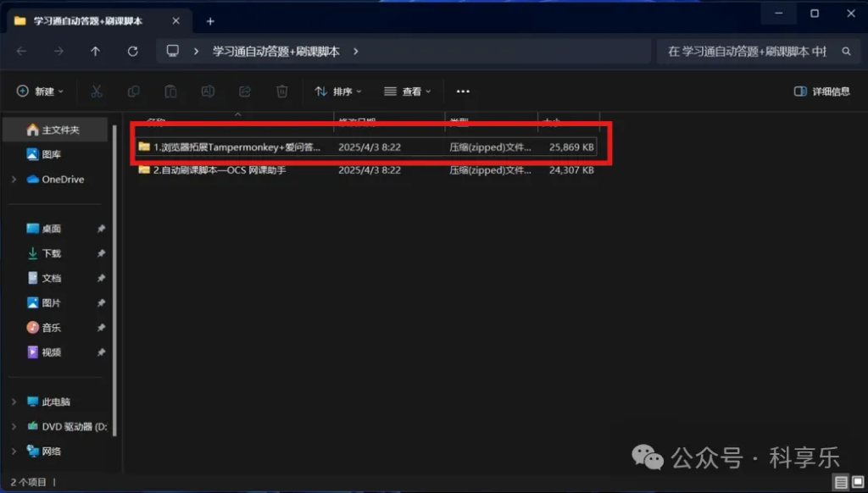Open 图片 Pictures quick access folder
Viewport: 868px width, 493px height.
pyautogui.click(x=44, y=302)
